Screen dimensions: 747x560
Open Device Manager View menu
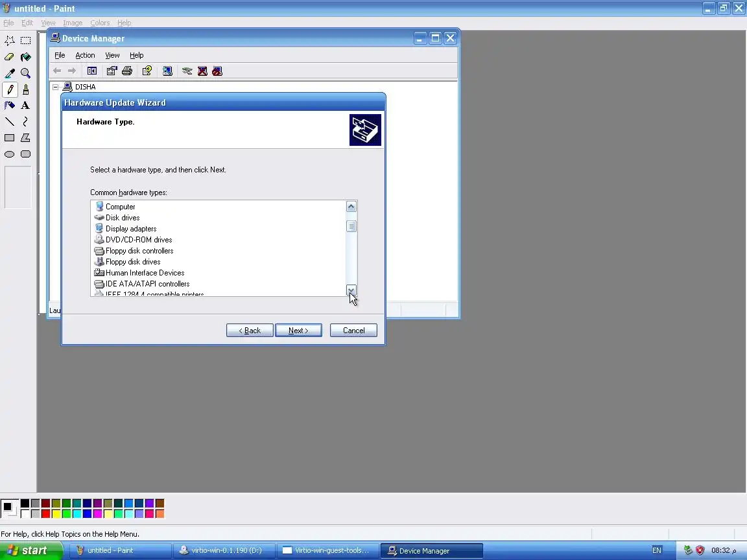[x=112, y=55]
